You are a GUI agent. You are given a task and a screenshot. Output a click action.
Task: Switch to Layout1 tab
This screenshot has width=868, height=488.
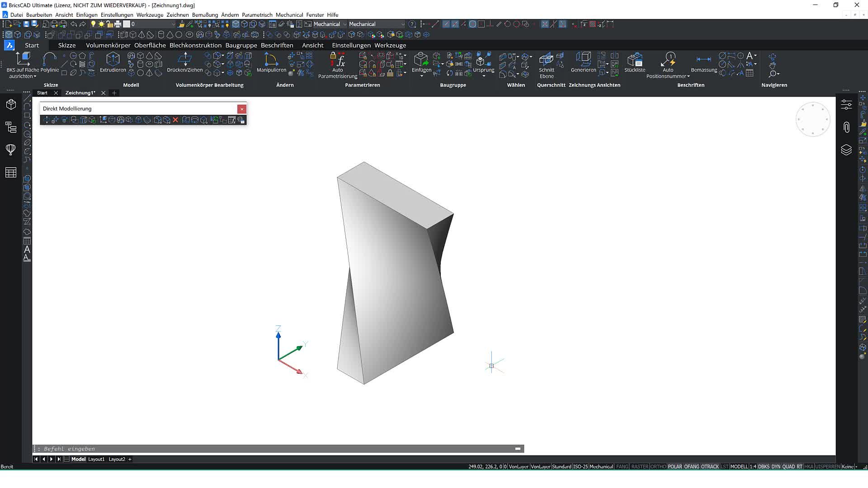pos(96,460)
